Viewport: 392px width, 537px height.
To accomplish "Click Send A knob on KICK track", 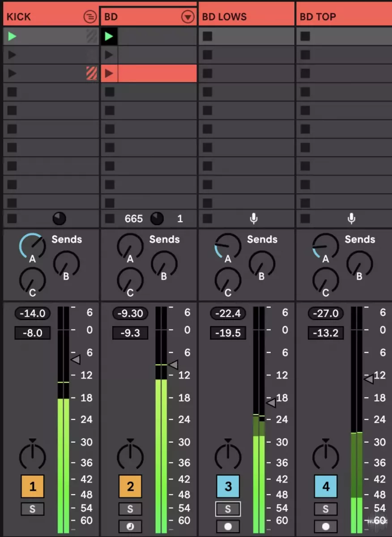I will (32, 247).
